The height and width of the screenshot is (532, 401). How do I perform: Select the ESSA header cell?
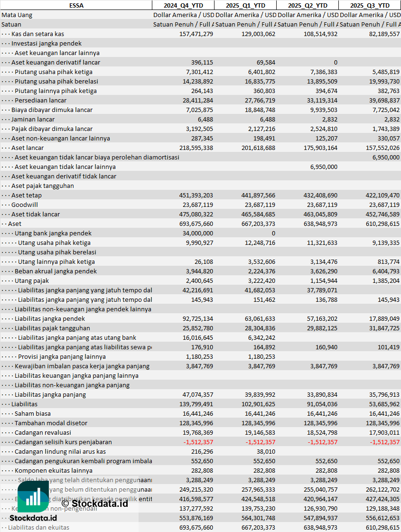pyautogui.click(x=76, y=5)
